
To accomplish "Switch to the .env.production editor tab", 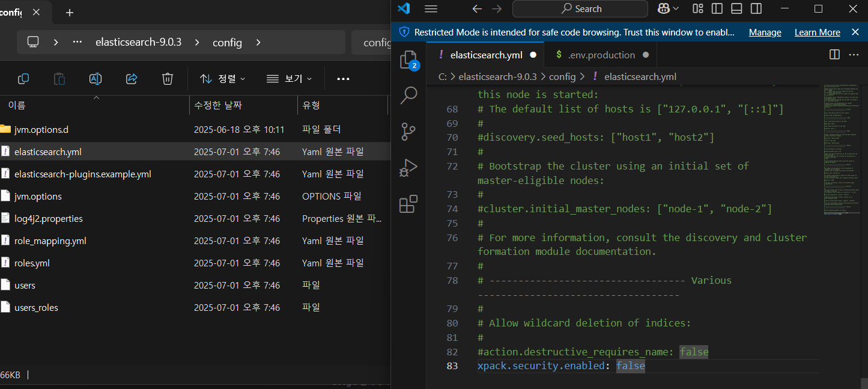I will (600, 55).
